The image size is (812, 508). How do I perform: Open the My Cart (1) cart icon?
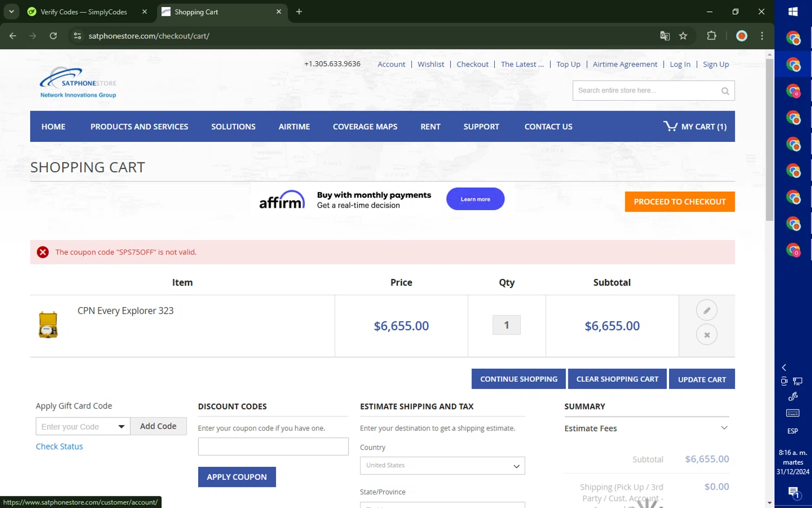695,126
